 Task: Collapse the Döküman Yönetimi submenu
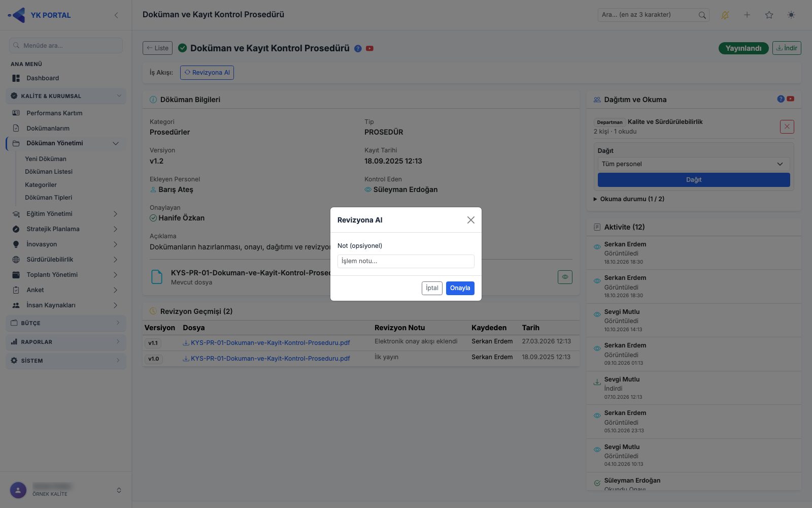pyautogui.click(x=66, y=143)
